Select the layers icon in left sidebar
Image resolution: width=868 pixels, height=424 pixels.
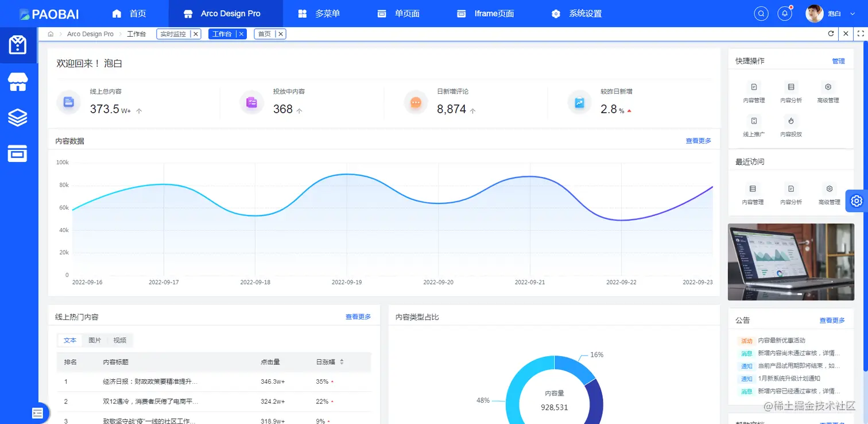[x=18, y=118]
